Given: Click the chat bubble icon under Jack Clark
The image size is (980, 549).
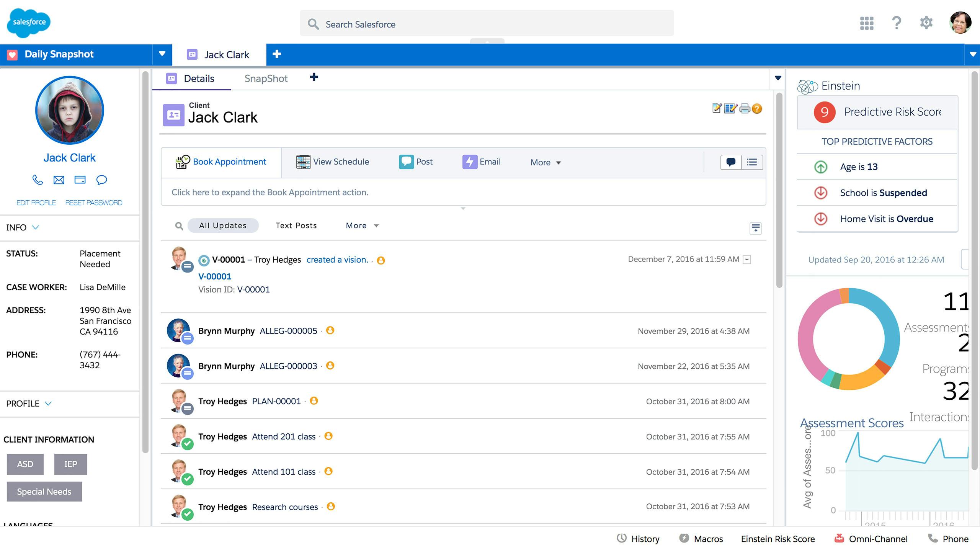Looking at the screenshot, I should coord(101,180).
